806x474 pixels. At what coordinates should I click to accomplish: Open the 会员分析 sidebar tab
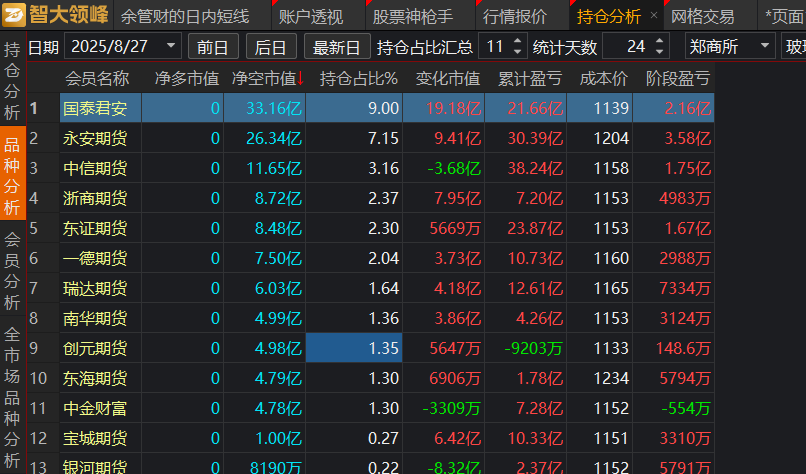12,270
